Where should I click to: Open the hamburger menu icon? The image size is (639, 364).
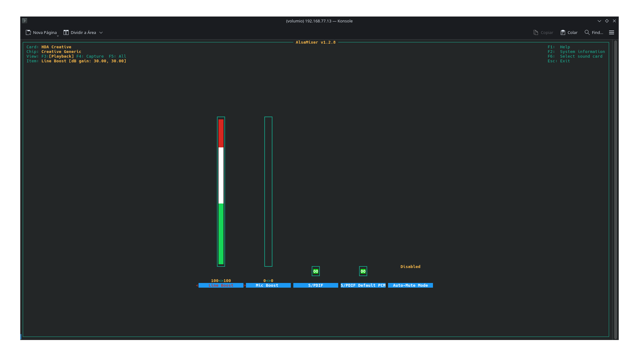coord(612,32)
